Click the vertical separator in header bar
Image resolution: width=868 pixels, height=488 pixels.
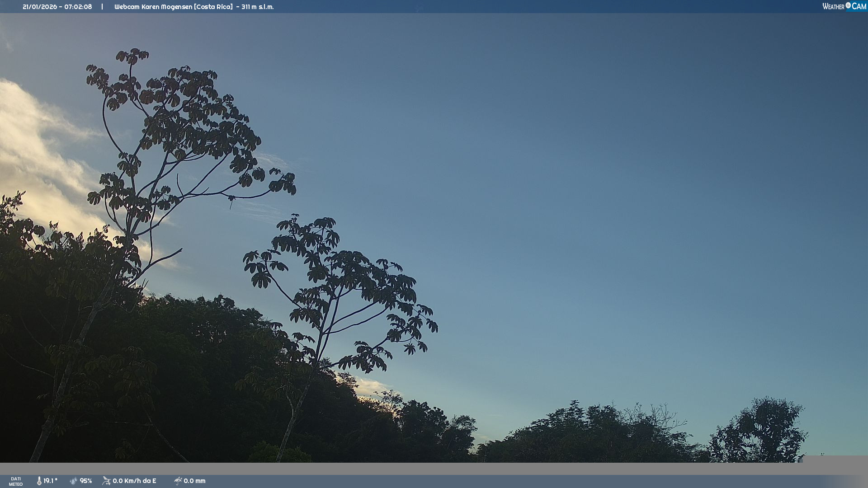pos(102,7)
